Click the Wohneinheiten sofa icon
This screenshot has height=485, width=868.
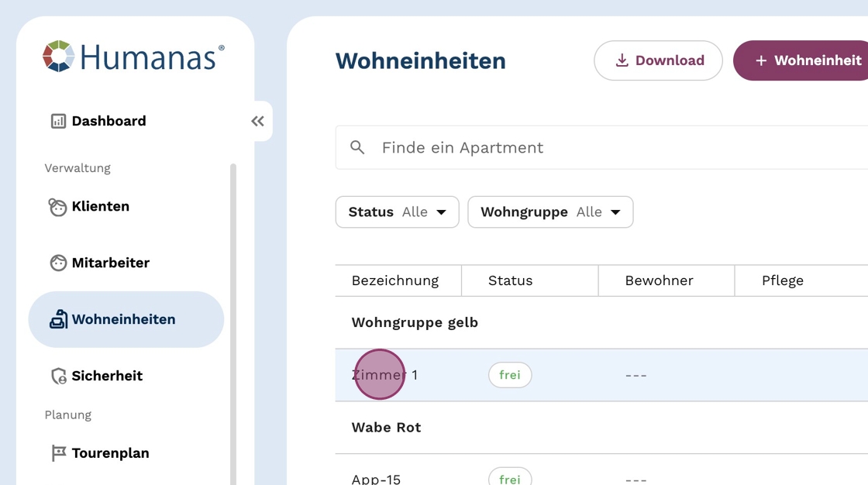tap(58, 319)
